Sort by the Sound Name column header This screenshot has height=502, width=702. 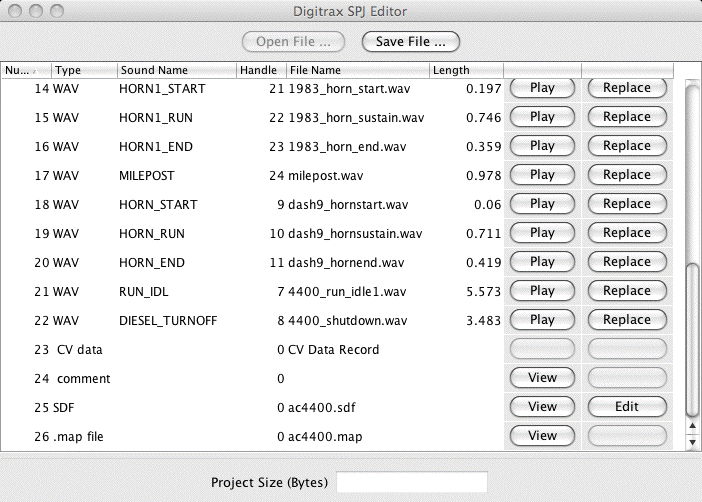point(176,71)
